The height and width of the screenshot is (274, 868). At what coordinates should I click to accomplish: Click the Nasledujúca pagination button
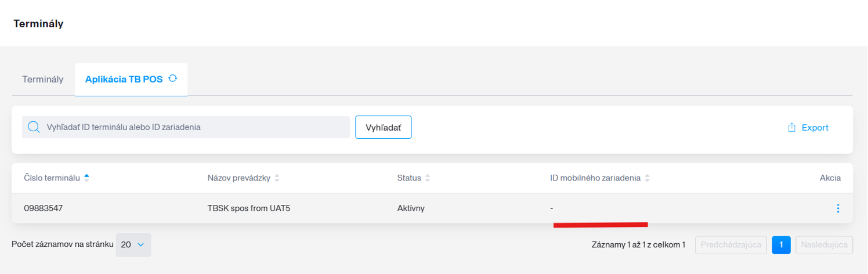[x=824, y=245]
